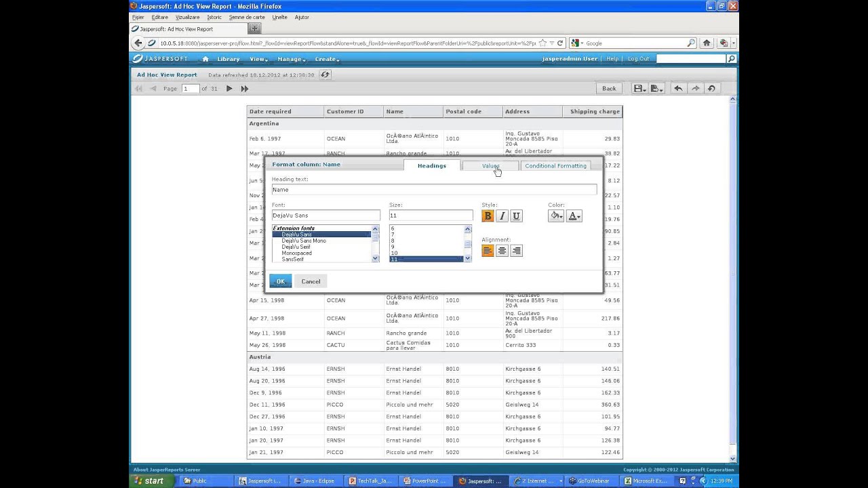Open the background fill color picker
Screen dimensions: 868x488
[556, 216]
